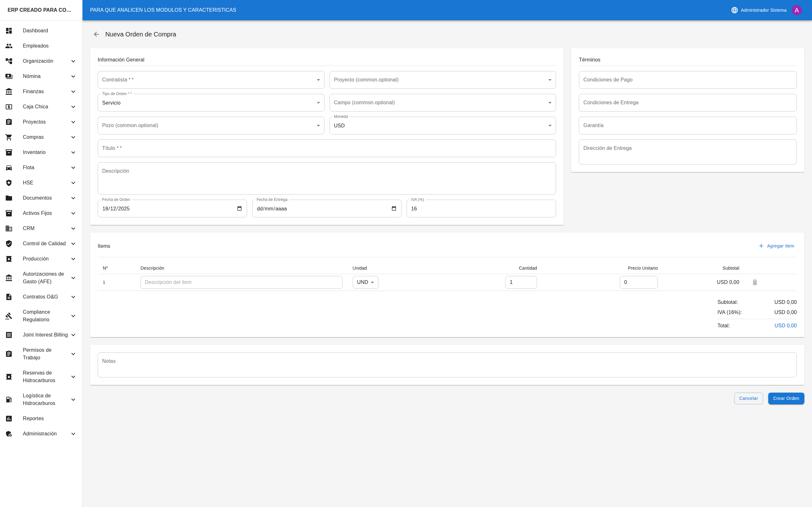Open Empleados from sidebar
This screenshot has width=812, height=507.
[36, 46]
